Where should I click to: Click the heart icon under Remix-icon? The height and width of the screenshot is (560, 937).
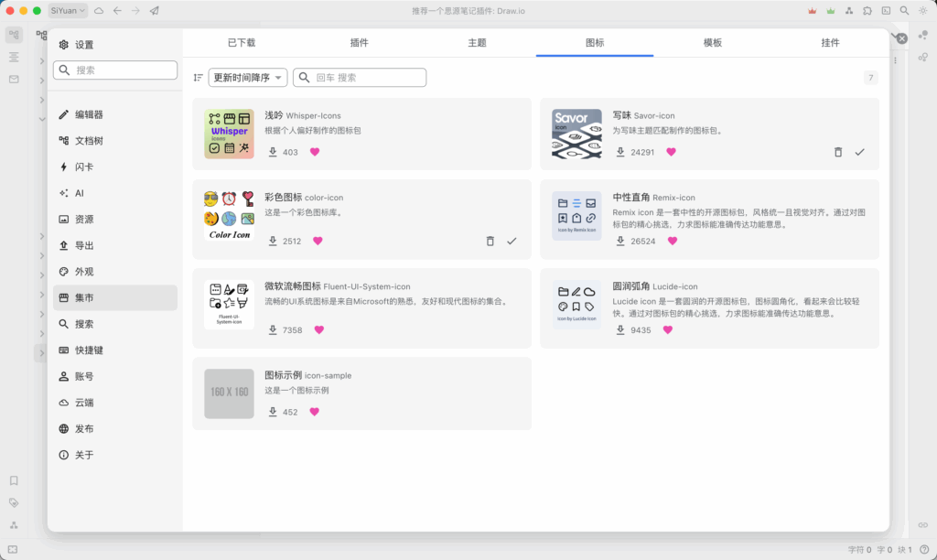pyautogui.click(x=673, y=242)
